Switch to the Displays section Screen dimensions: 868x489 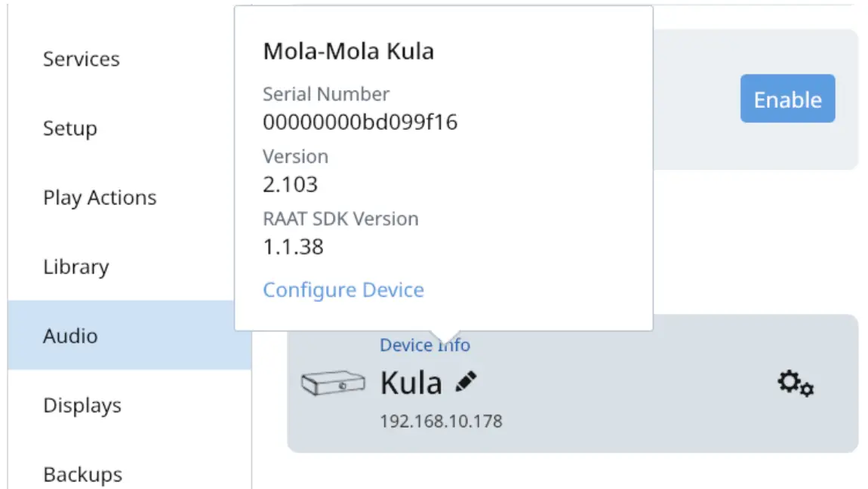coord(82,405)
